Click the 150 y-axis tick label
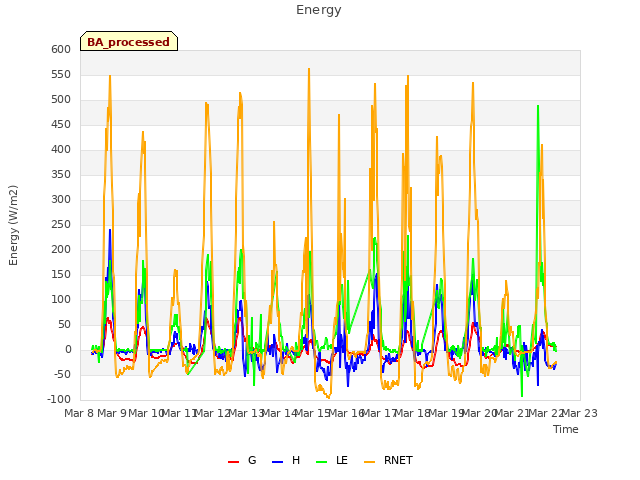 click(61, 274)
